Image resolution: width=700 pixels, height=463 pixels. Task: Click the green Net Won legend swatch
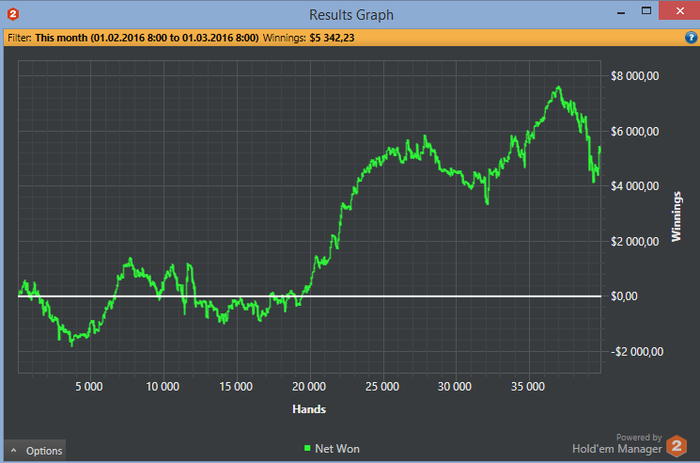tap(307, 448)
